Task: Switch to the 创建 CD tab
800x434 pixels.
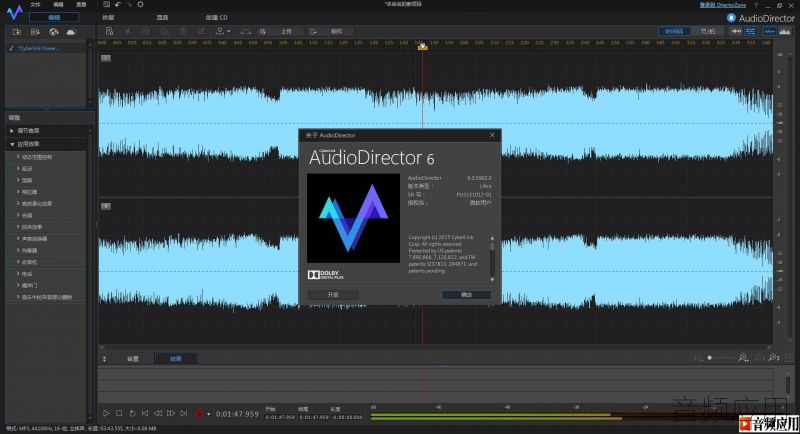Action: 216,17
